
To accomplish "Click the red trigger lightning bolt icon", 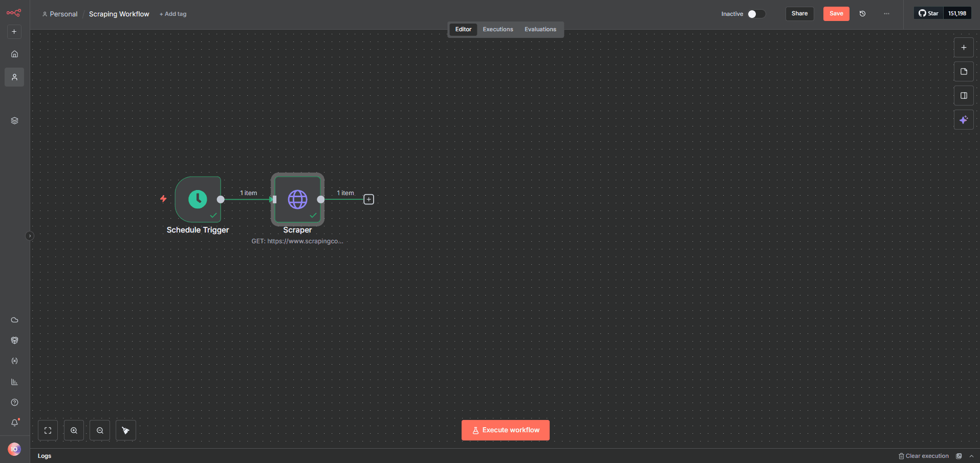I will 163,199.
